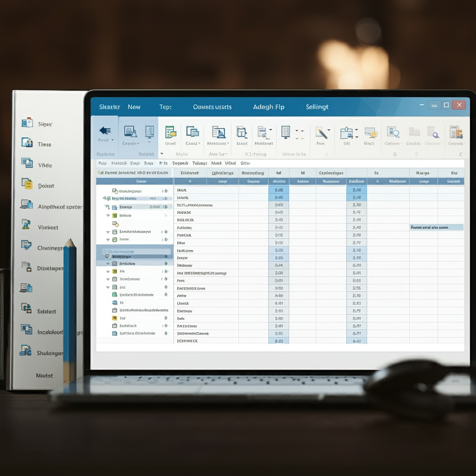
Task: Click the Comule ribbon icon
Action: coord(130,132)
